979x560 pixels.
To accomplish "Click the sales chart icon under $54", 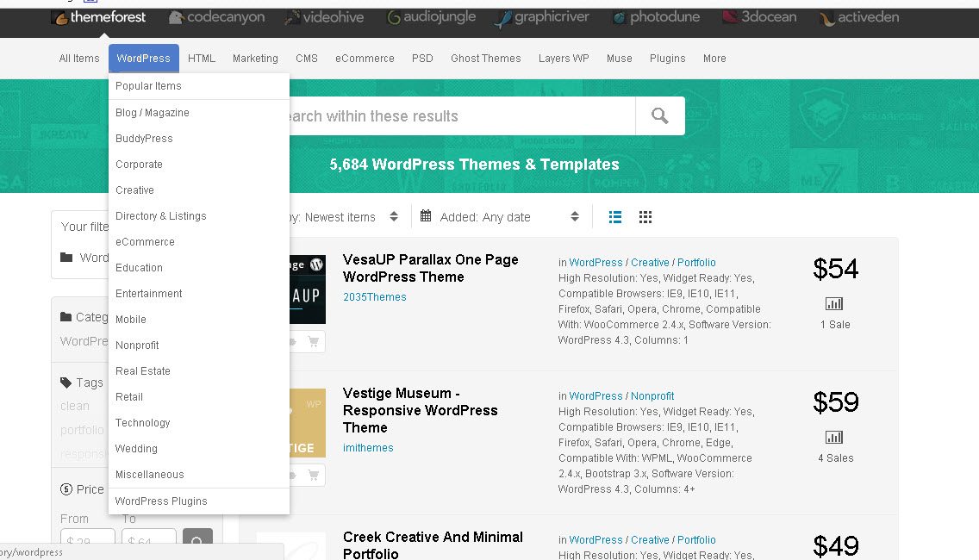I will (834, 304).
